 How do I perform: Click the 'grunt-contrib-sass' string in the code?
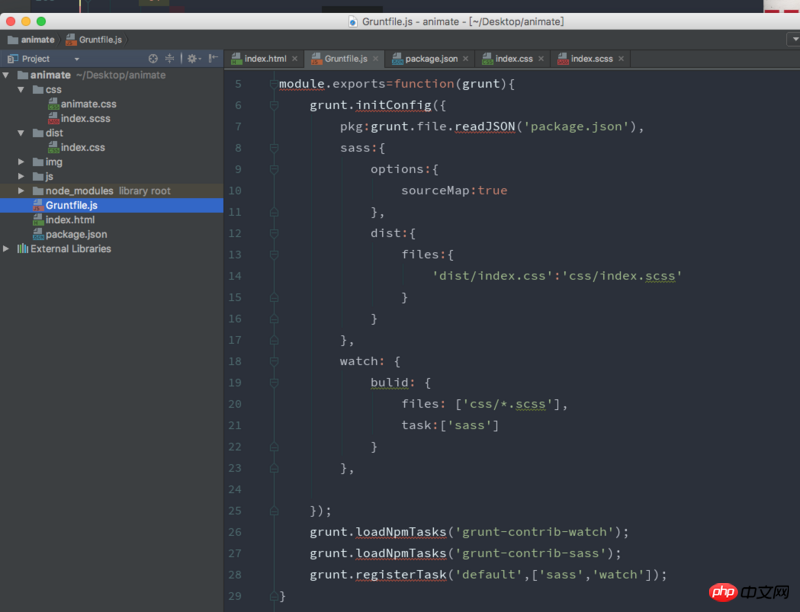[531, 553]
